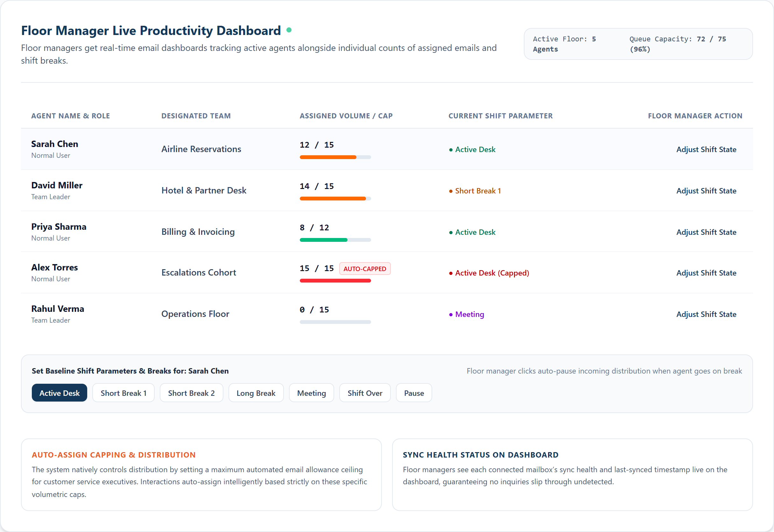Click the live green dot beside dashboard title

(289, 30)
